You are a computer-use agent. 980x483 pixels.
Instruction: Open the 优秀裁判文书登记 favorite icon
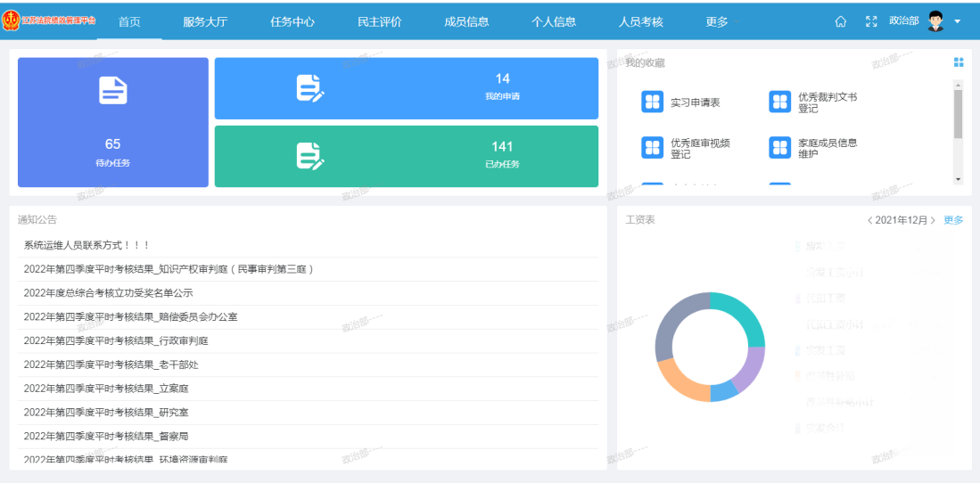pos(779,102)
